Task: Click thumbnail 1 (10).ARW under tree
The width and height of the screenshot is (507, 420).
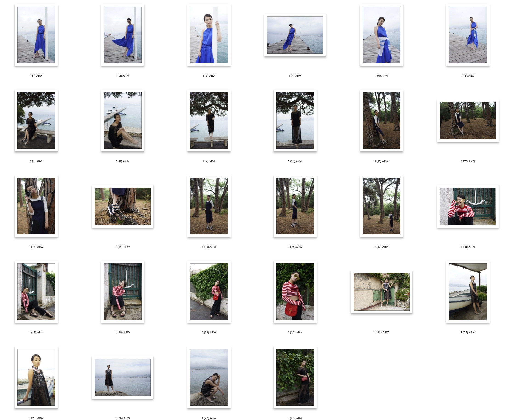Action: click(295, 120)
